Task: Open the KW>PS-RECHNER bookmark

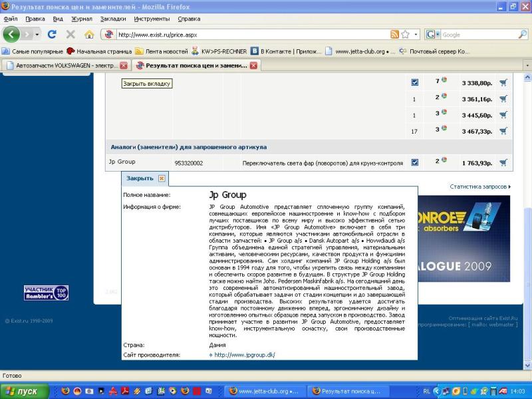Action: 219,52
